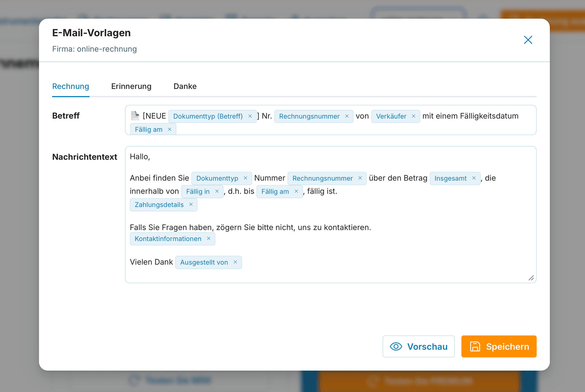This screenshot has height=392, width=585.
Task: Remove the Dokumenttyp tag in message body
Action: click(246, 178)
